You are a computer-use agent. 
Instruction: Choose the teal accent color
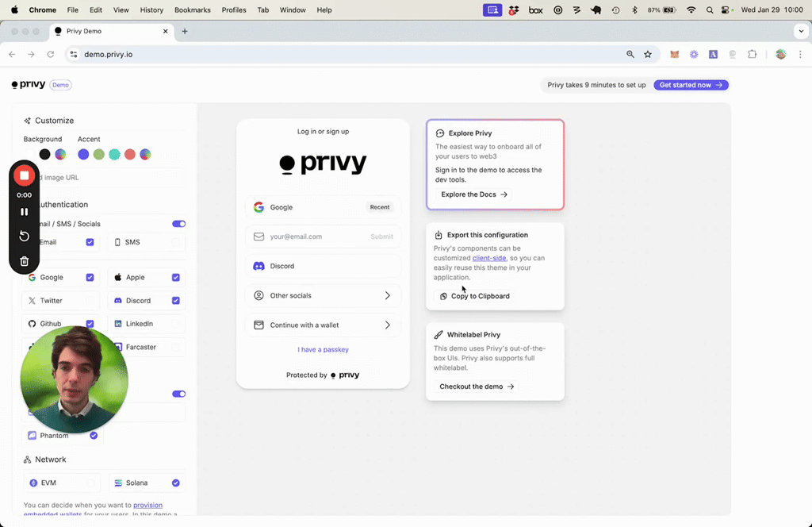[114, 155]
